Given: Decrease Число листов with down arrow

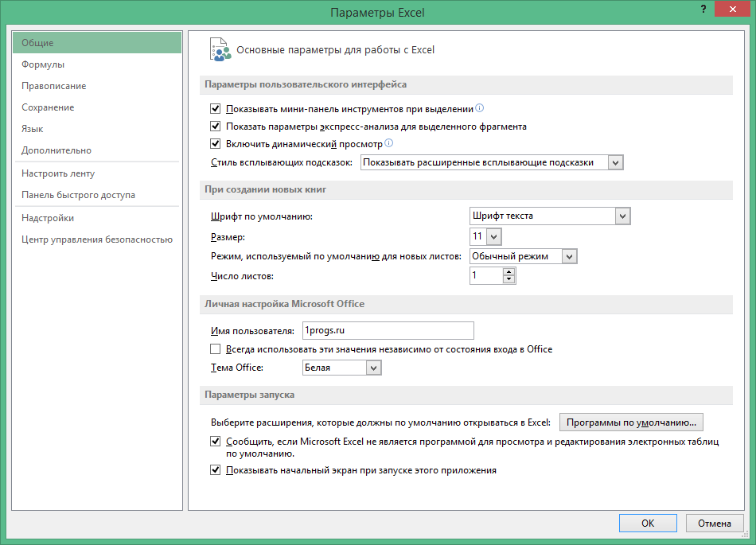Looking at the screenshot, I should (x=509, y=279).
